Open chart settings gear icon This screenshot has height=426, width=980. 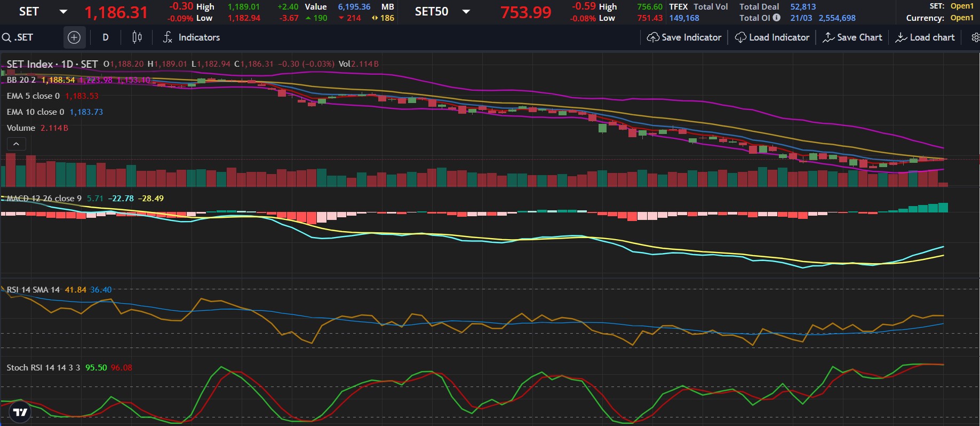[x=975, y=37]
